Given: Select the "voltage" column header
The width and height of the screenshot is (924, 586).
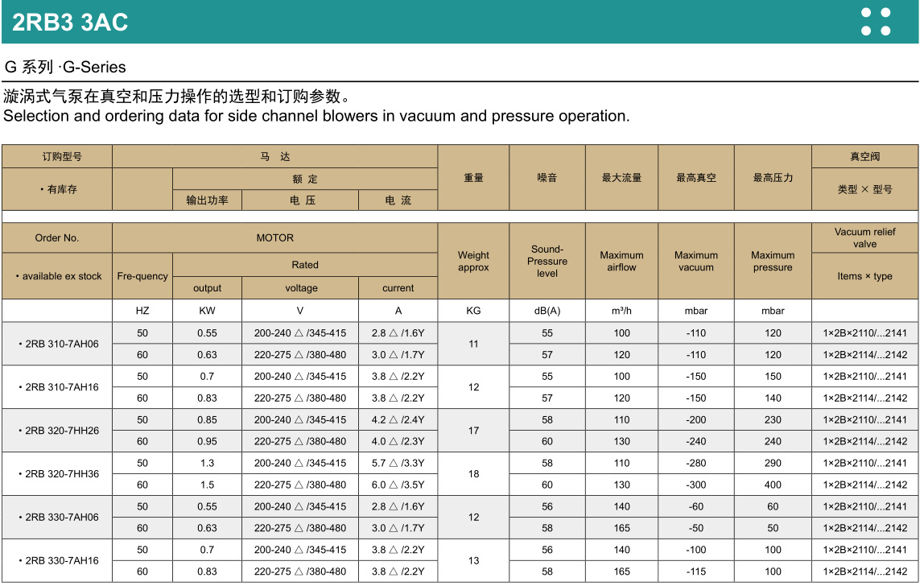Looking at the screenshot, I should click(x=300, y=287).
